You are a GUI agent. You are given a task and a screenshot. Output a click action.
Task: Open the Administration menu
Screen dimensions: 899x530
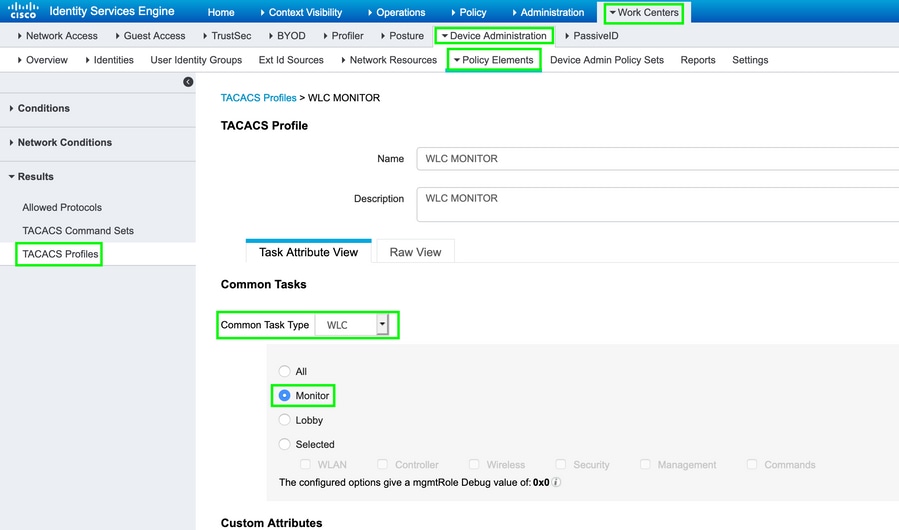[x=548, y=12]
